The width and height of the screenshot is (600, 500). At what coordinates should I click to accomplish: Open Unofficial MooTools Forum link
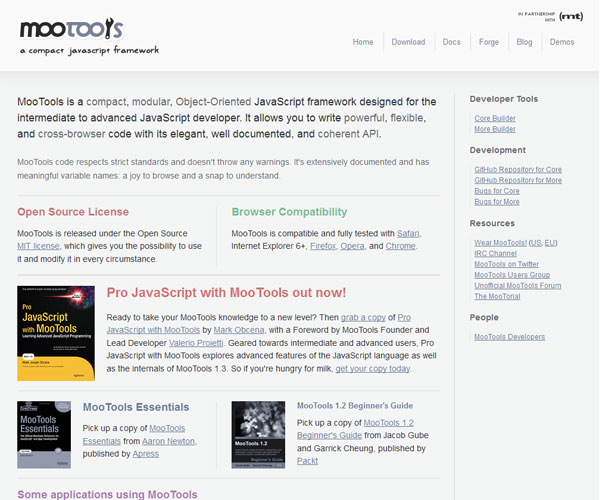pos(518,285)
